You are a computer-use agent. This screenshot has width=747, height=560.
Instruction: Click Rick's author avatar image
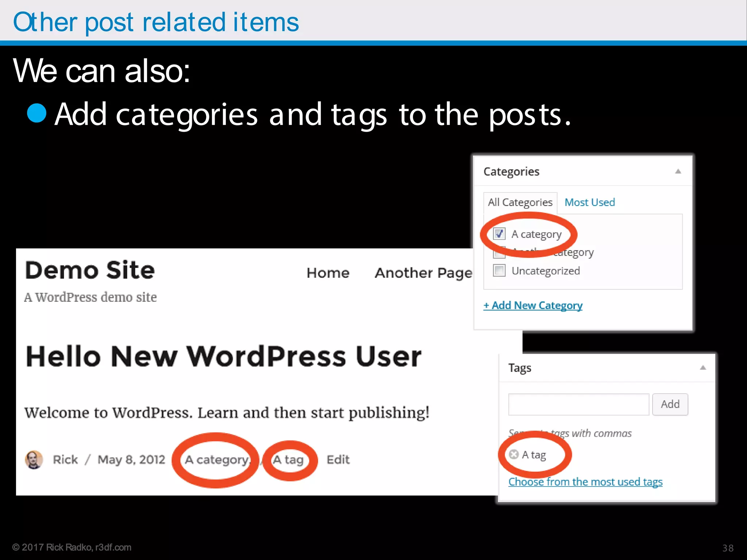tap(34, 459)
